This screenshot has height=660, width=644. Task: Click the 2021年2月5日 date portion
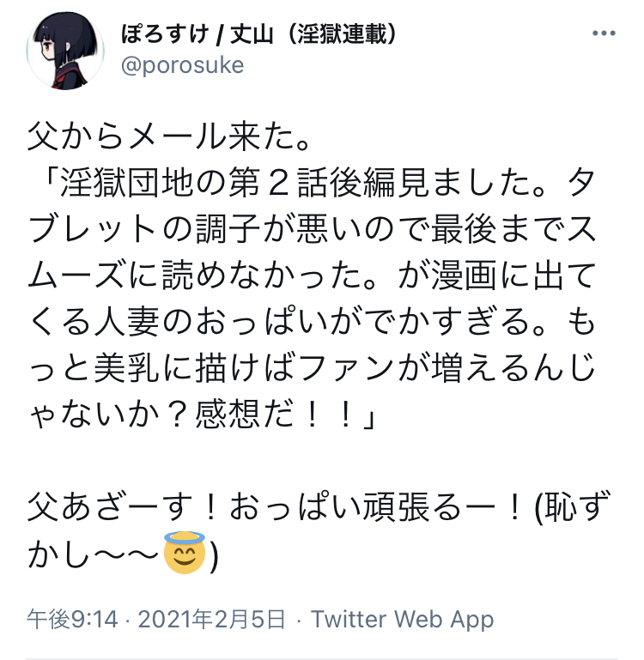coord(211,619)
